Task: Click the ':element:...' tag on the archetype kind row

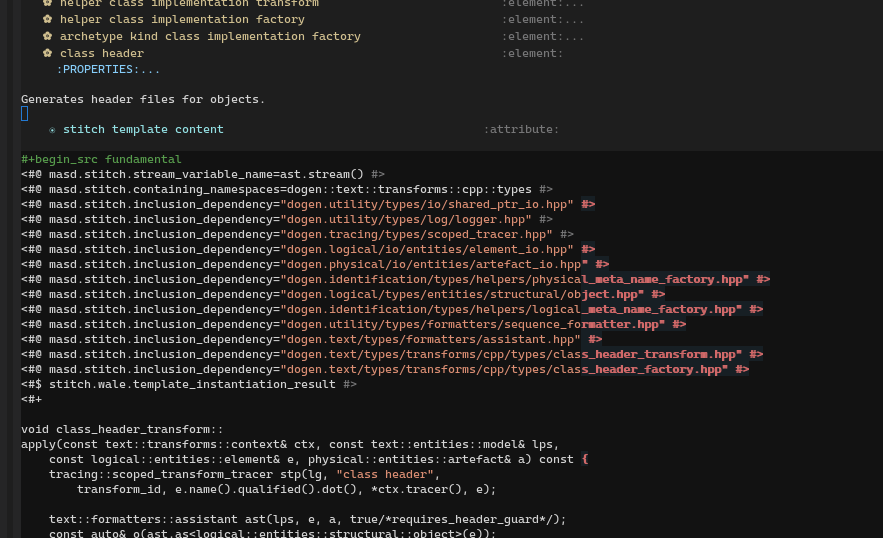Action: 543,37
